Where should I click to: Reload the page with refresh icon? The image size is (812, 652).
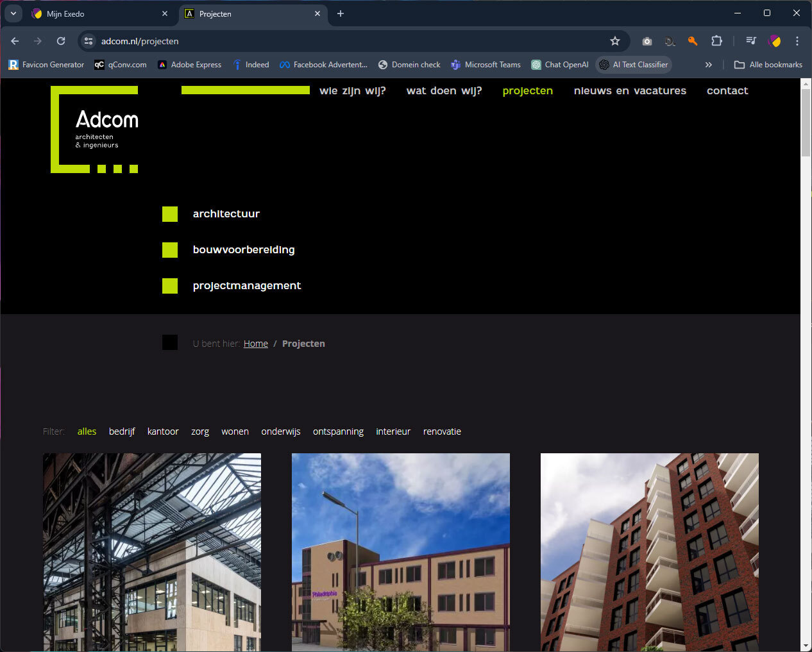pyautogui.click(x=61, y=41)
